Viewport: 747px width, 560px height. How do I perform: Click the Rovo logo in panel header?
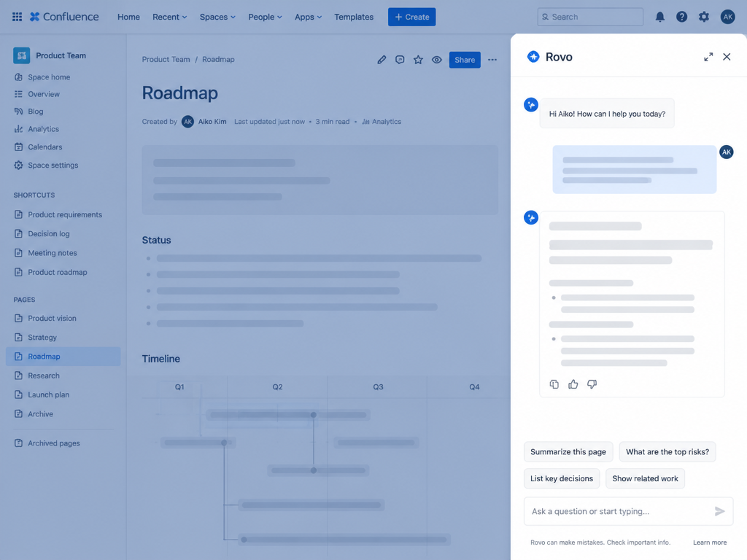tap(533, 57)
